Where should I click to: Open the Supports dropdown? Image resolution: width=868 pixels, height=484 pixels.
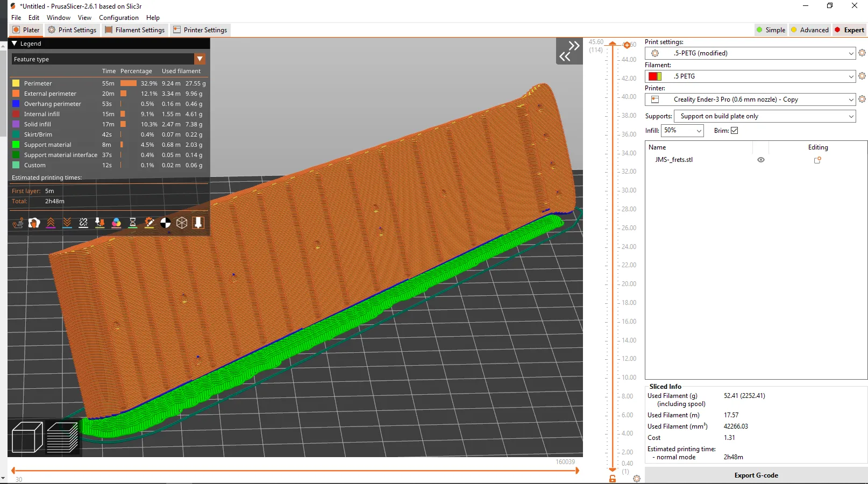coord(764,116)
